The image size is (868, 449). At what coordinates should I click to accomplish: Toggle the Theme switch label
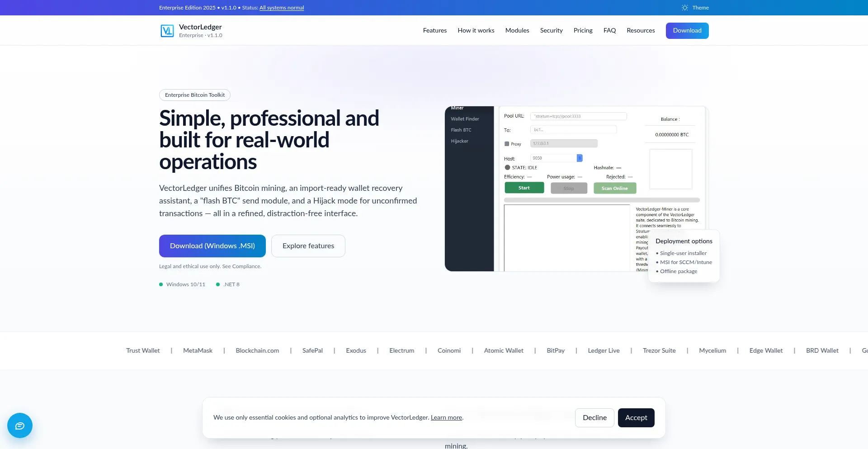tap(700, 8)
